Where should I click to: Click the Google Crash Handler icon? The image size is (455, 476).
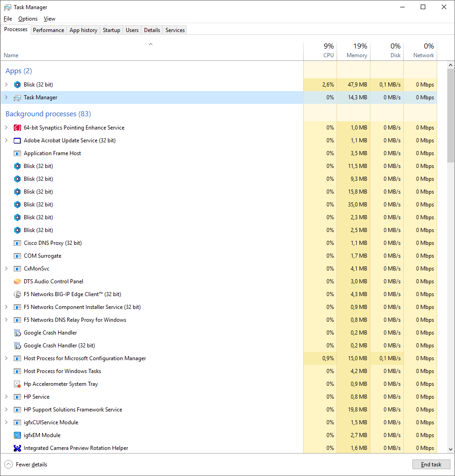[x=17, y=332]
